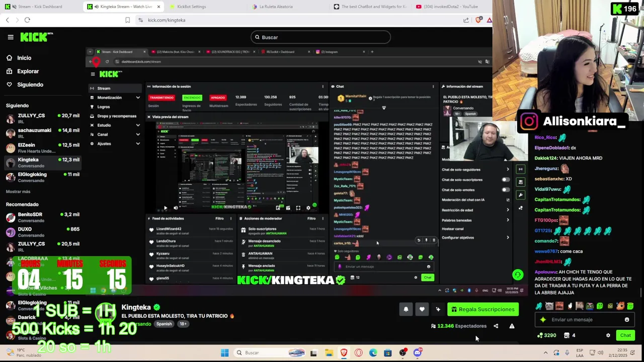
Task: Open File Explorer from the taskbar
Action: click(x=329, y=353)
